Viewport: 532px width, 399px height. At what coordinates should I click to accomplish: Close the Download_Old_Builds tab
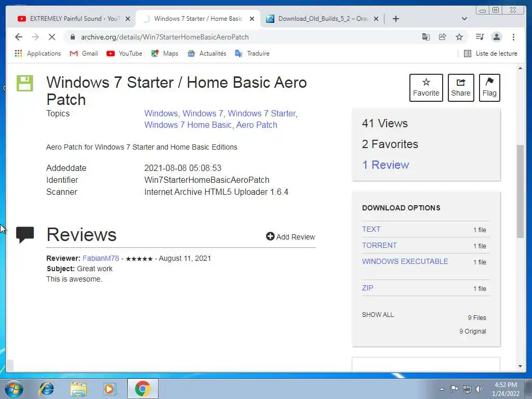(376, 19)
